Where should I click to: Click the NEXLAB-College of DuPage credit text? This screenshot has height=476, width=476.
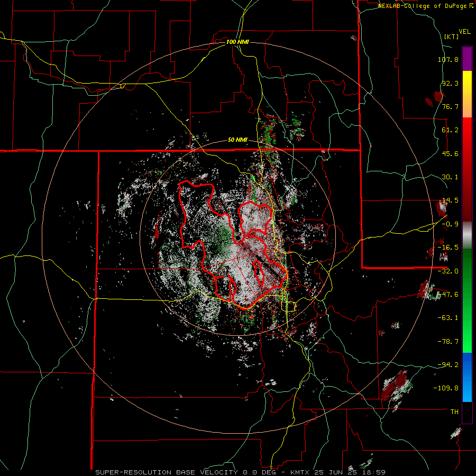[425, 6]
